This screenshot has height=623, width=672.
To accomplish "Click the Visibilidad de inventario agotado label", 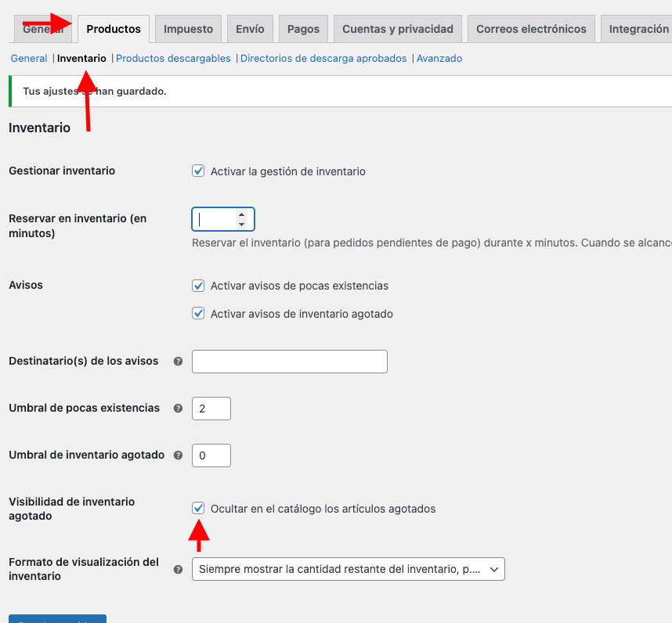I will click(x=72, y=508).
